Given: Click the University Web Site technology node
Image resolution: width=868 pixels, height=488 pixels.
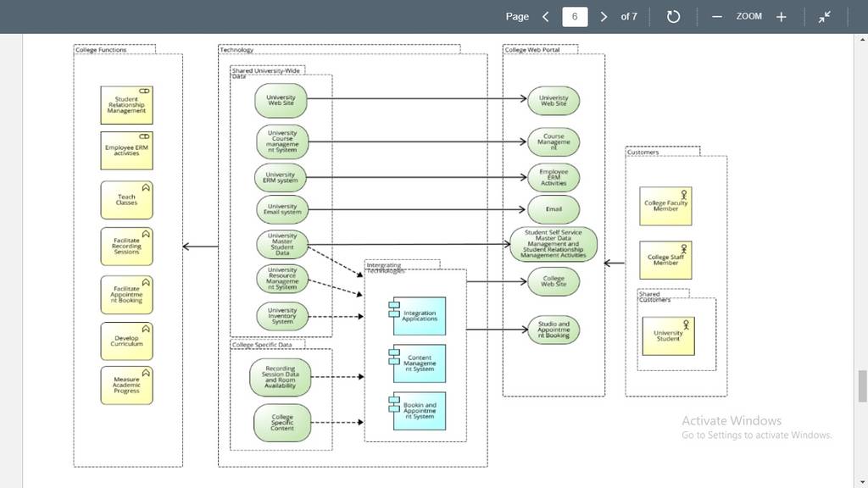Looking at the screenshot, I should (281, 100).
